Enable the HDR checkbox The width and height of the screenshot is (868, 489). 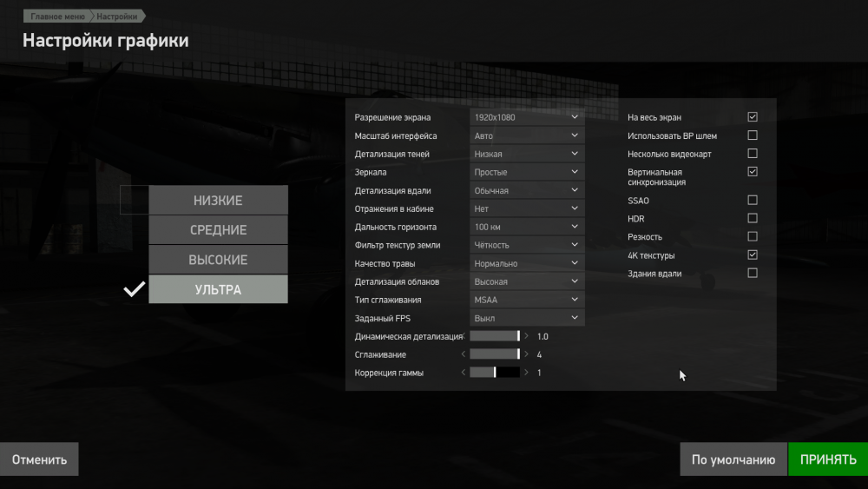coord(753,218)
